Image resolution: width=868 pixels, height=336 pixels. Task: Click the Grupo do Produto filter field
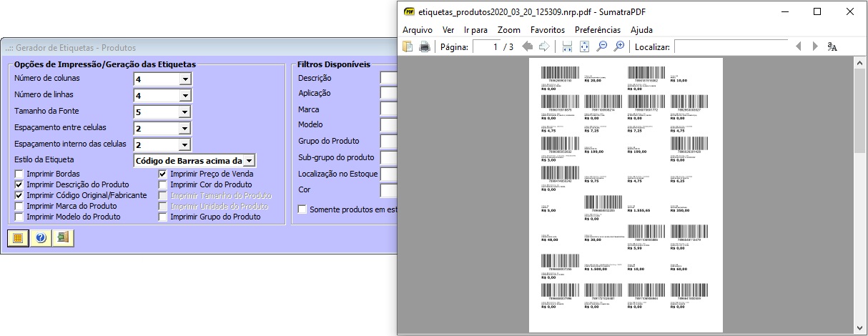[388, 142]
